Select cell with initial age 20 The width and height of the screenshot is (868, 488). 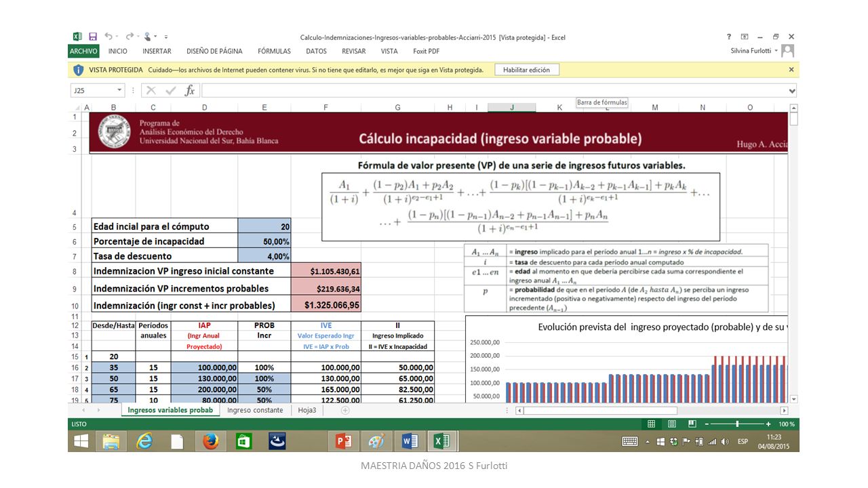tap(264, 226)
